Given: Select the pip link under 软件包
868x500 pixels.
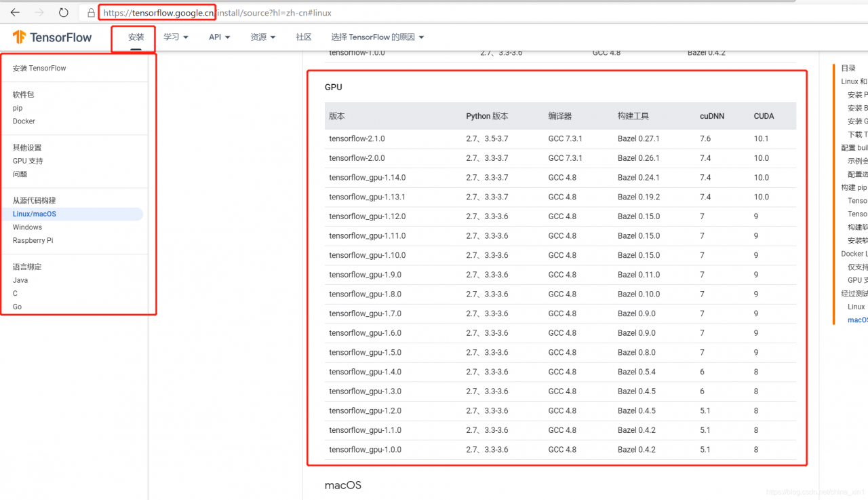Looking at the screenshot, I should coord(18,108).
